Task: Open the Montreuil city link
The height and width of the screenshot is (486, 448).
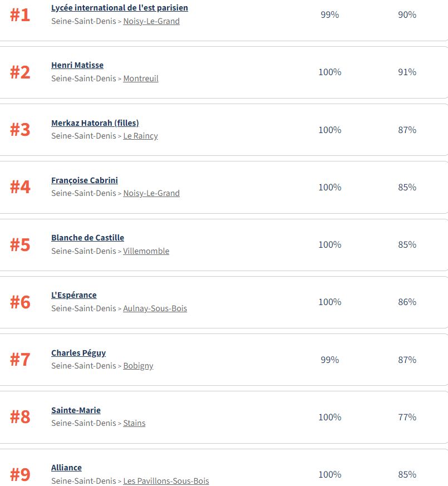Action: 141,78
